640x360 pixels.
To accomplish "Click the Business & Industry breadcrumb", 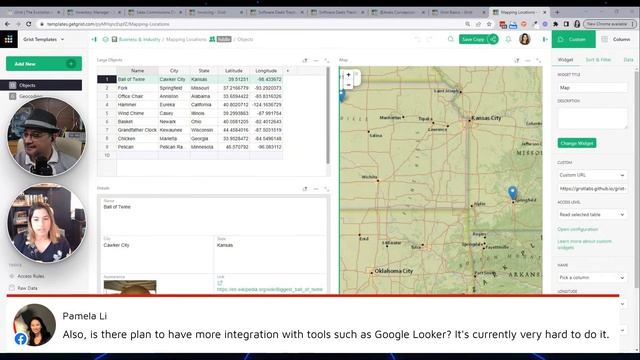I will [x=140, y=40].
